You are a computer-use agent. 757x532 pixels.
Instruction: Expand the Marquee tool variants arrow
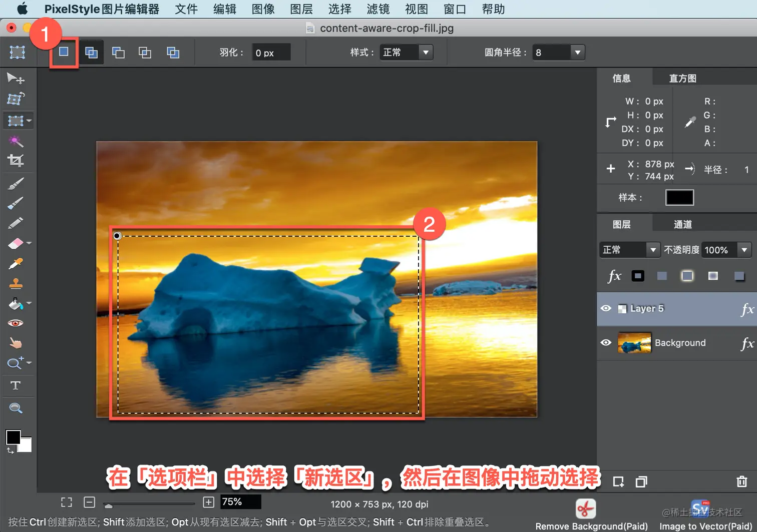(x=29, y=121)
